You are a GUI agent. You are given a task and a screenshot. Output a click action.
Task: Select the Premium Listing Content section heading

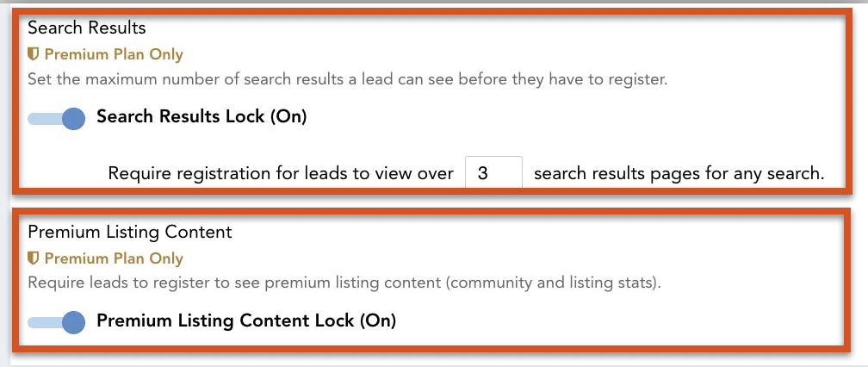pyautogui.click(x=130, y=232)
